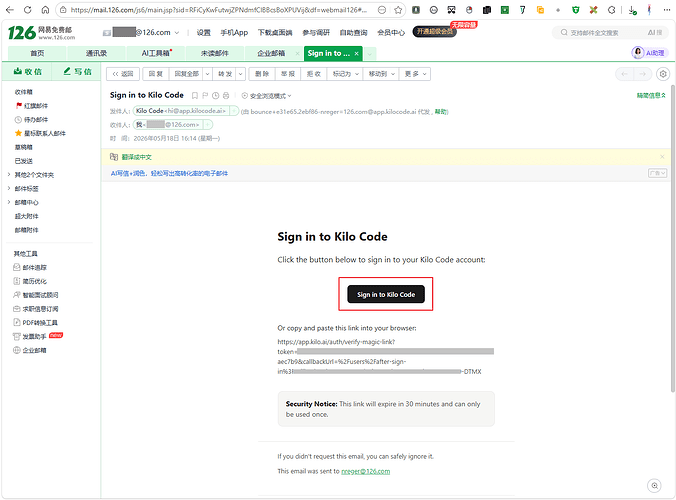Open the browser home page icon
The image size is (676, 500).
point(45,10)
